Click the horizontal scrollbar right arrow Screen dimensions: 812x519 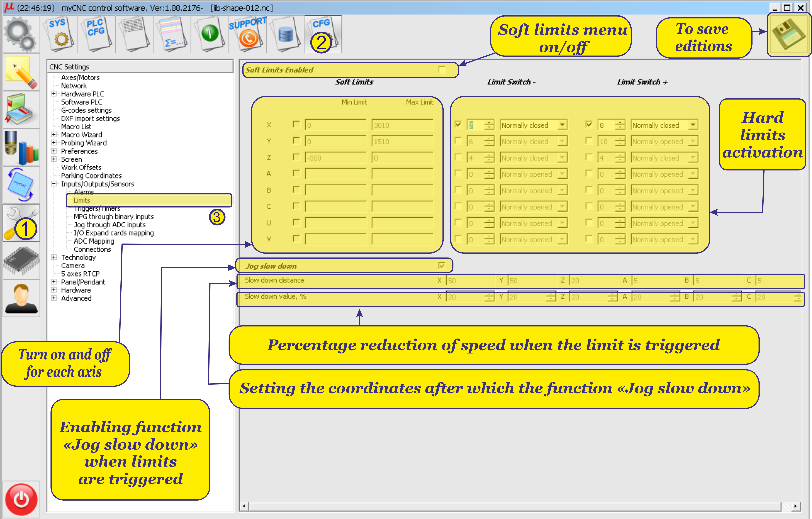[796, 506]
